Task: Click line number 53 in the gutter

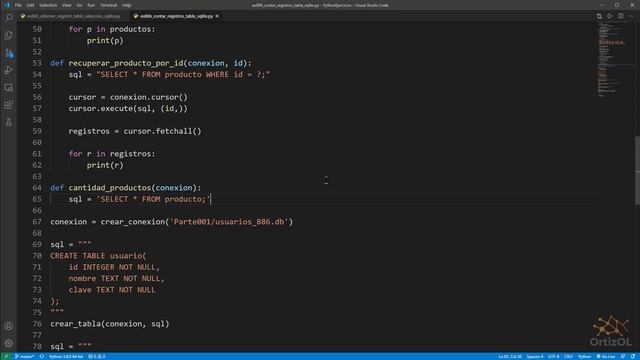Action: click(x=37, y=63)
